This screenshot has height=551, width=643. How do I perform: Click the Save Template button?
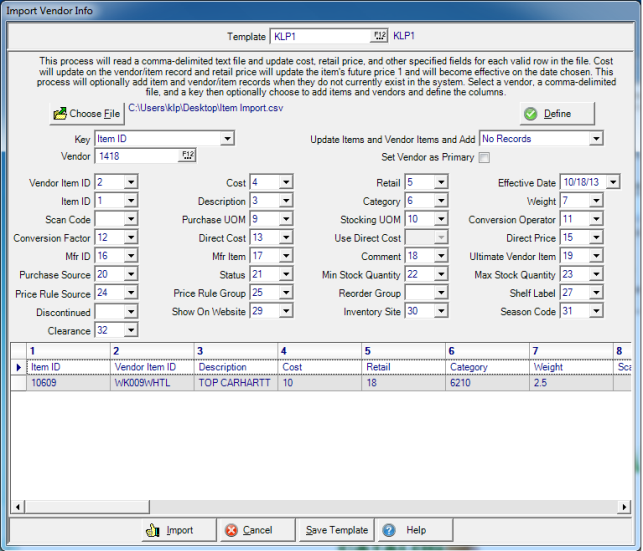[x=336, y=530]
